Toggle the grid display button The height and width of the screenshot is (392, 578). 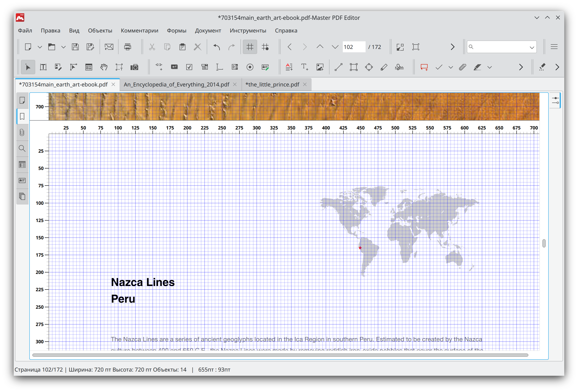(x=250, y=47)
